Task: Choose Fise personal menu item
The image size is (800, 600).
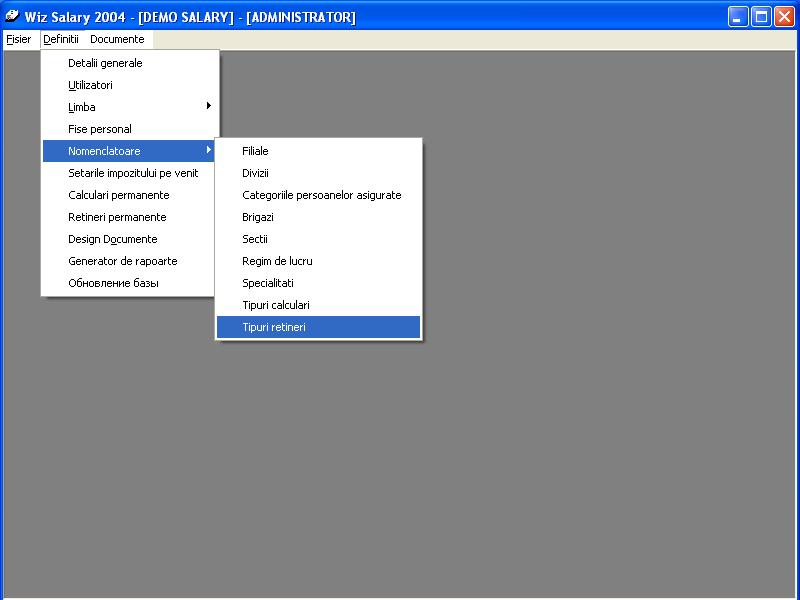Action: [100, 129]
